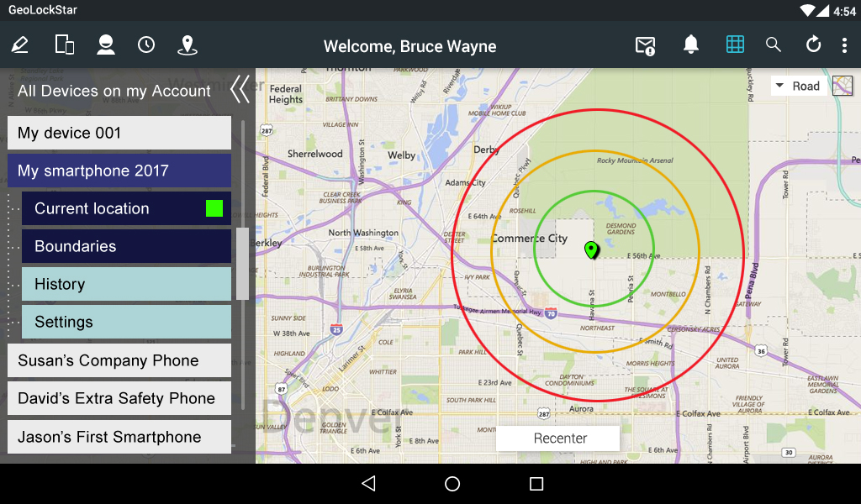This screenshot has width=861, height=504.
Task: Tap the search magnifier icon
Action: [x=774, y=45]
